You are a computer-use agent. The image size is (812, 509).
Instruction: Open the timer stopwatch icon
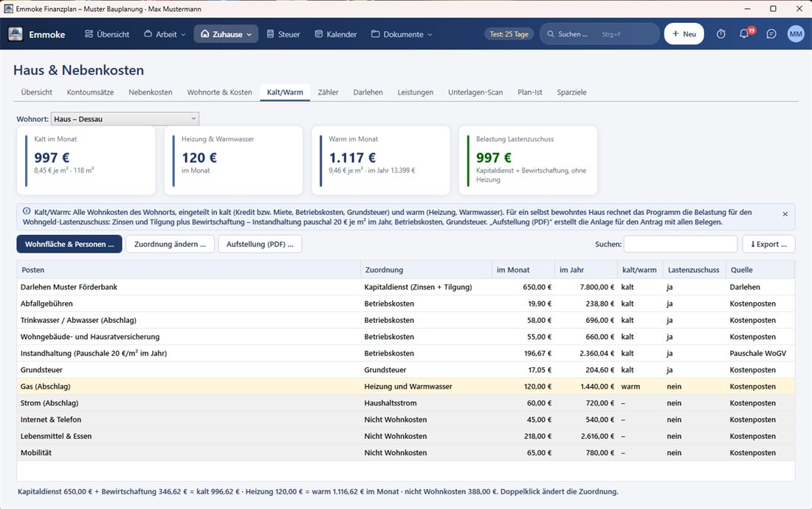[x=721, y=34]
